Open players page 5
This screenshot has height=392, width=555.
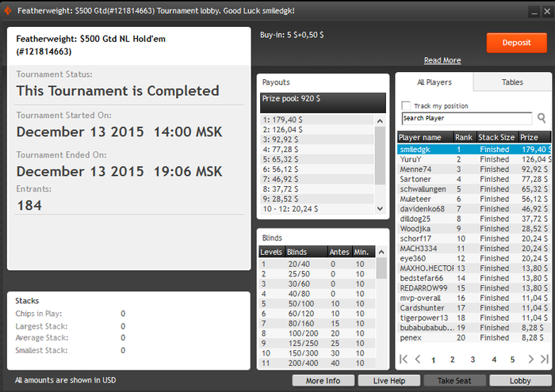click(x=512, y=360)
